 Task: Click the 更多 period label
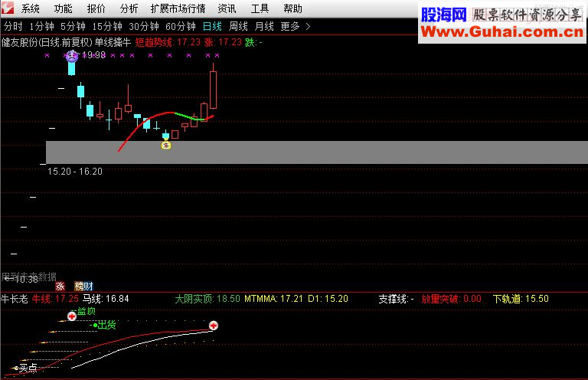pyautogui.click(x=290, y=27)
